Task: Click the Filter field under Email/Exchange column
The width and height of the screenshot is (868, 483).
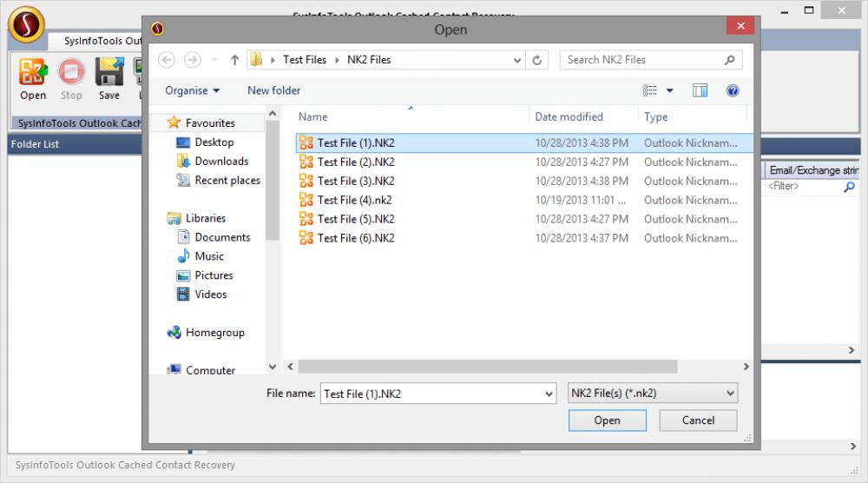Action: 804,187
